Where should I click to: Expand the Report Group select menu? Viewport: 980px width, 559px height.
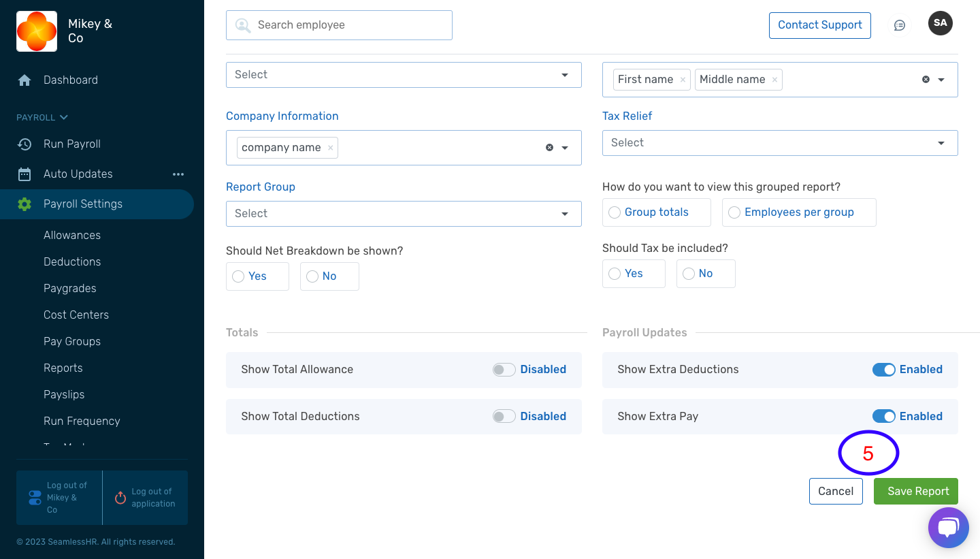click(x=404, y=213)
